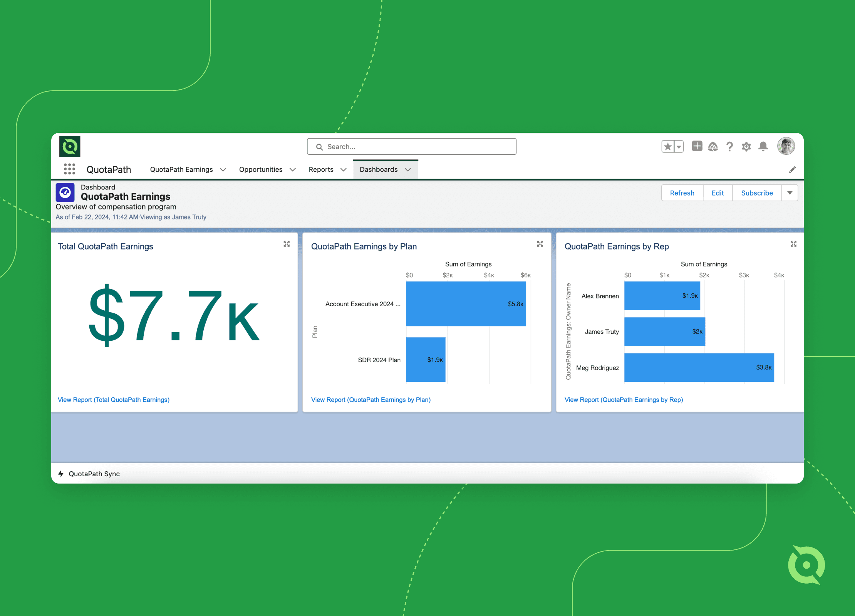Expand the QuotaPath Earnings by Rep widget
Screen dimensions: 855x616
[x=793, y=244]
